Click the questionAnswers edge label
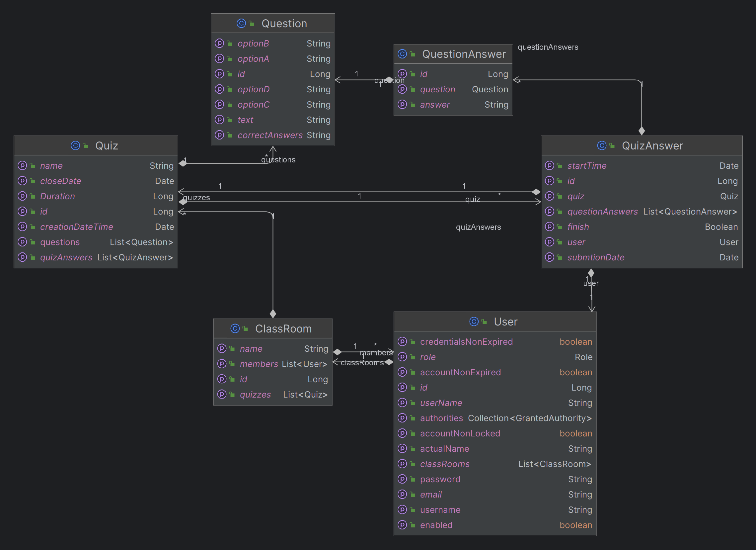This screenshot has height=550, width=756. [548, 47]
